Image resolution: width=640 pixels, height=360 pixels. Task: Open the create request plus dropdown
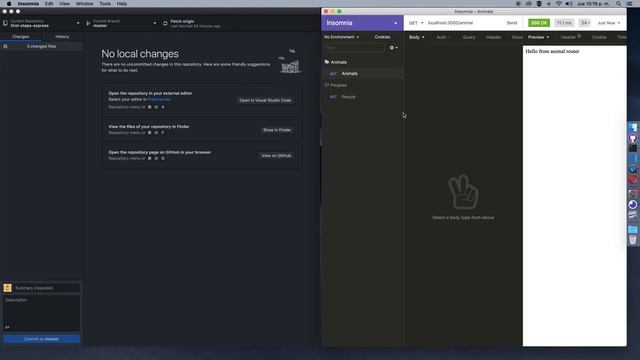pos(393,48)
